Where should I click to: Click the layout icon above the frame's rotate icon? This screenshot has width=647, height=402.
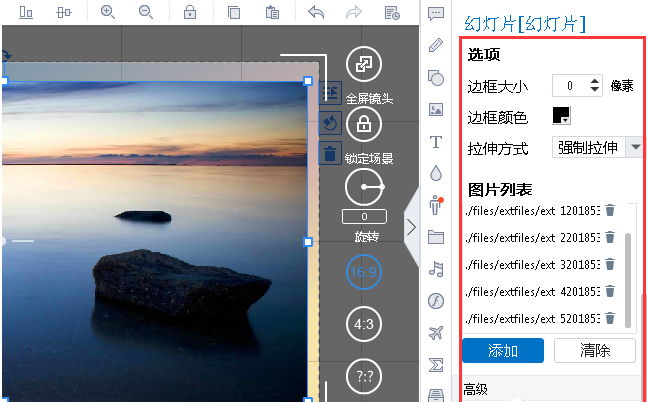[330, 92]
